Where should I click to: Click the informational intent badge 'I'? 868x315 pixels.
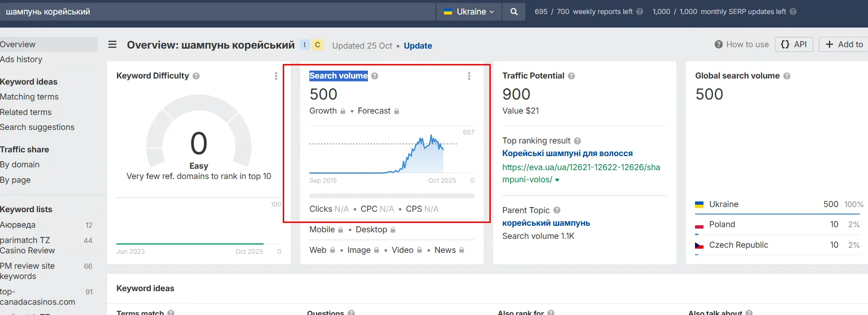click(304, 45)
